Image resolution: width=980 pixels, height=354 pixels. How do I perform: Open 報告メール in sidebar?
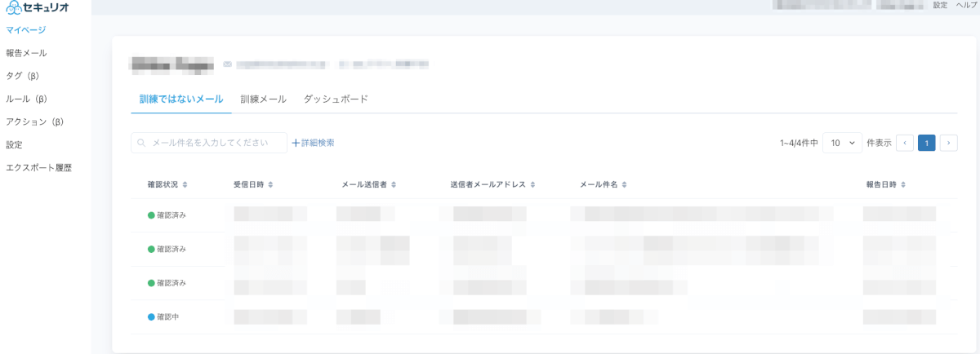[26, 53]
